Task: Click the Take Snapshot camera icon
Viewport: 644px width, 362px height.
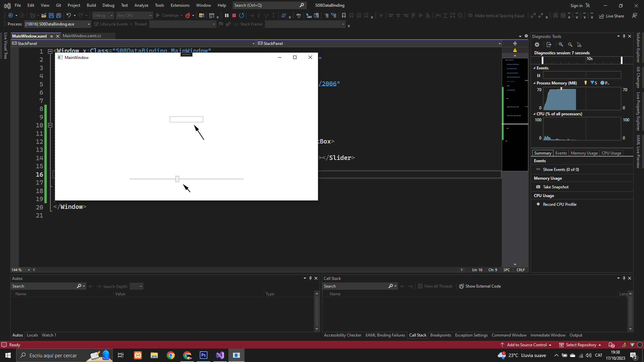Action: (538, 187)
